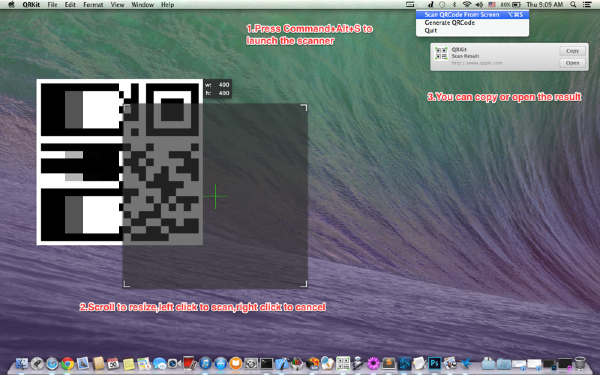Open the purple flower app in dock
This screenshot has height=375, width=600.
click(373, 363)
